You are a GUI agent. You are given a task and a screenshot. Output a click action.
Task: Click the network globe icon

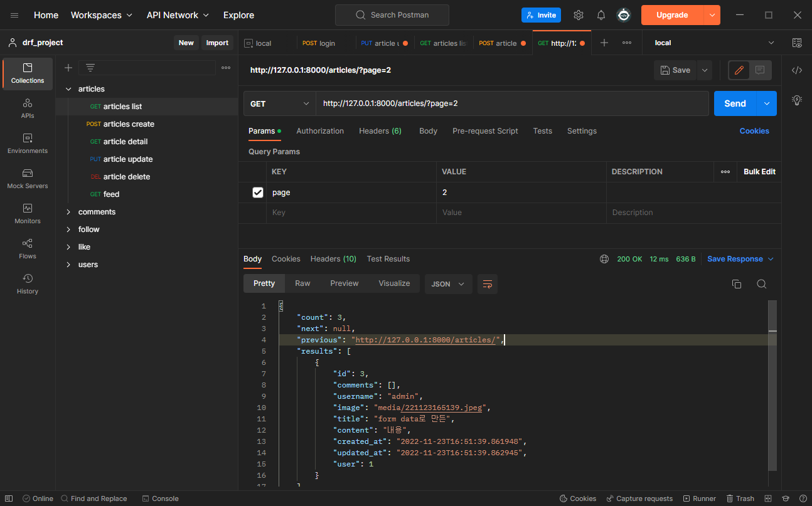point(604,259)
